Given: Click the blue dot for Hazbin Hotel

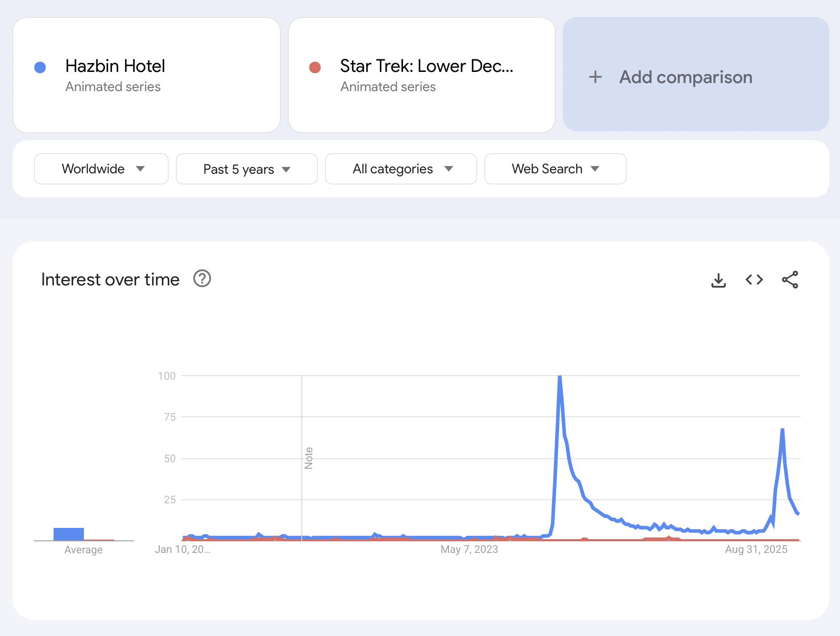Looking at the screenshot, I should tap(40, 67).
